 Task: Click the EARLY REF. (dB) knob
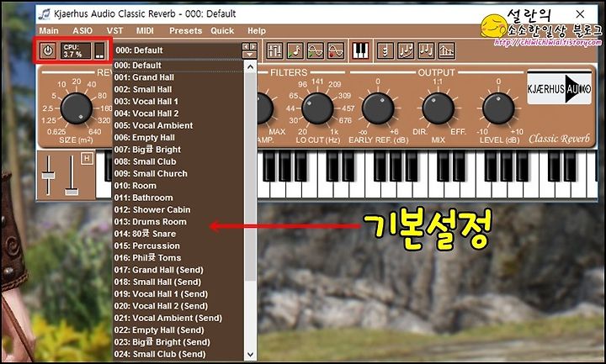point(378,108)
